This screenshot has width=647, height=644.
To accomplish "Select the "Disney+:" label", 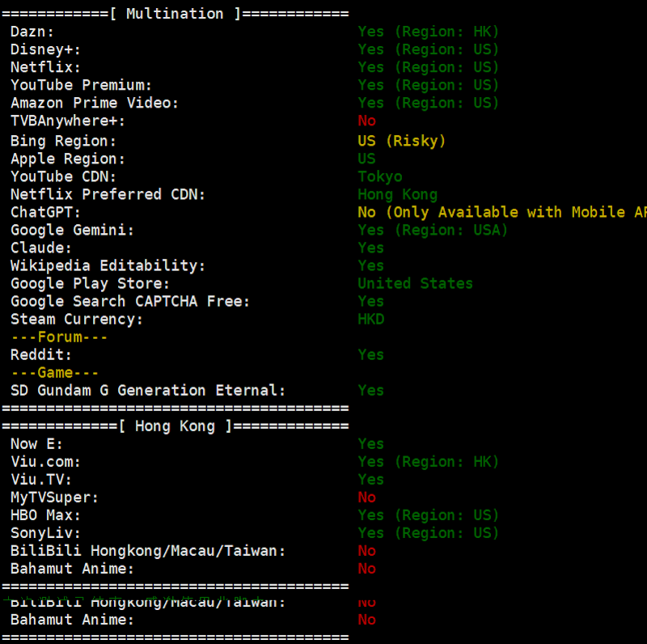I will tap(45, 49).
